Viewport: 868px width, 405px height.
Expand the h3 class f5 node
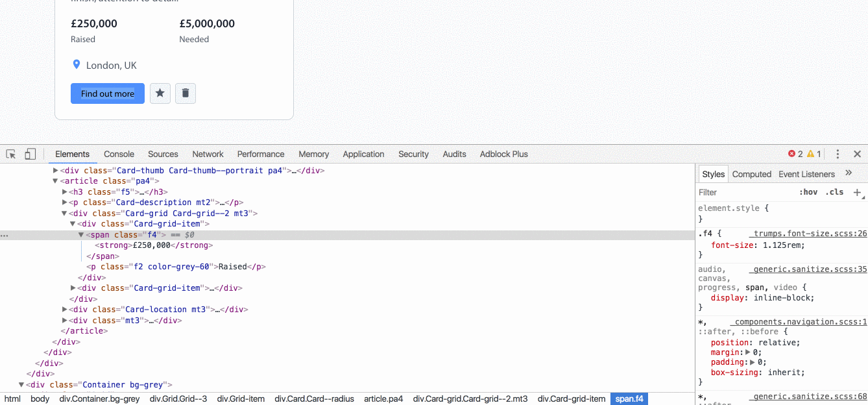click(64, 192)
